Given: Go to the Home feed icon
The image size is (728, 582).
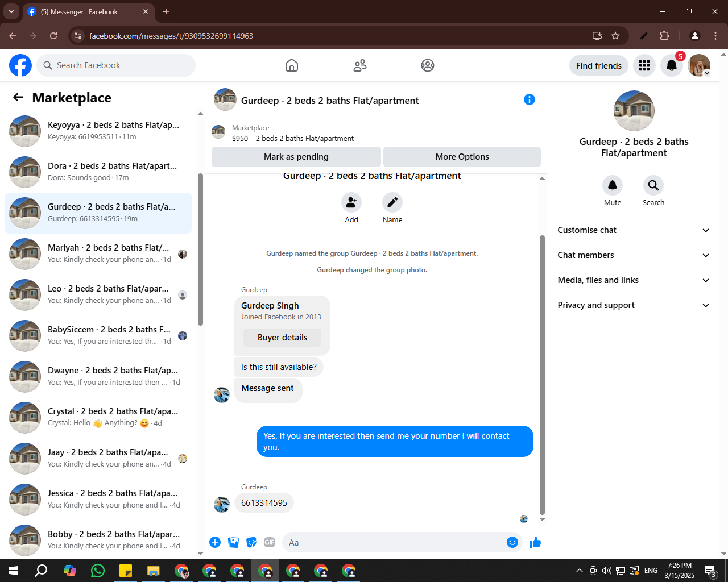Looking at the screenshot, I should tap(292, 65).
